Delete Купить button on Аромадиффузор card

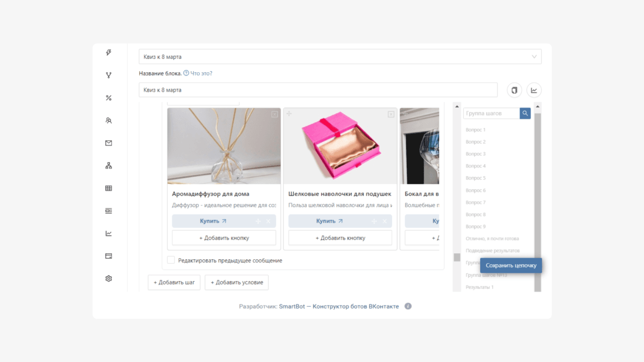(x=269, y=221)
